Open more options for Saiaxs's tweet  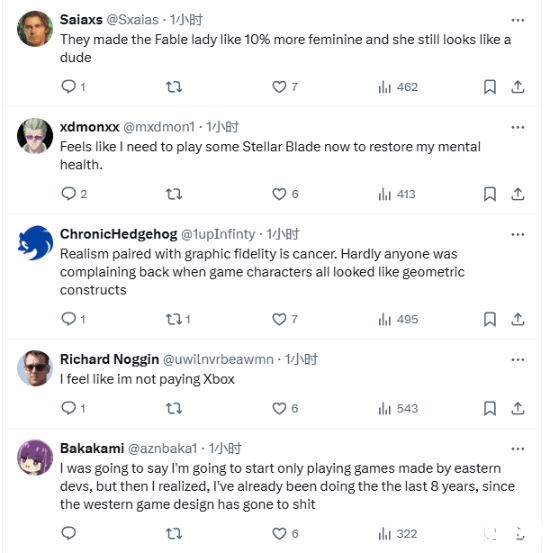518,20
